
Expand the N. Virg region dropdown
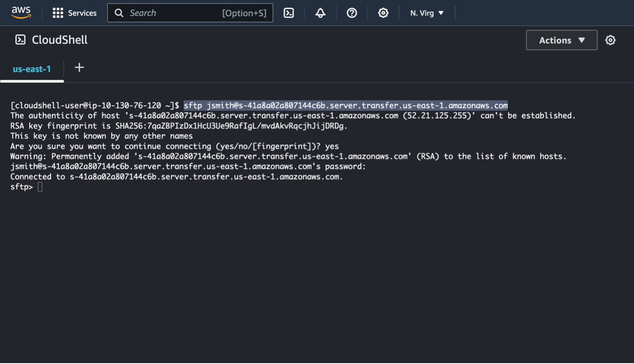[x=427, y=13]
